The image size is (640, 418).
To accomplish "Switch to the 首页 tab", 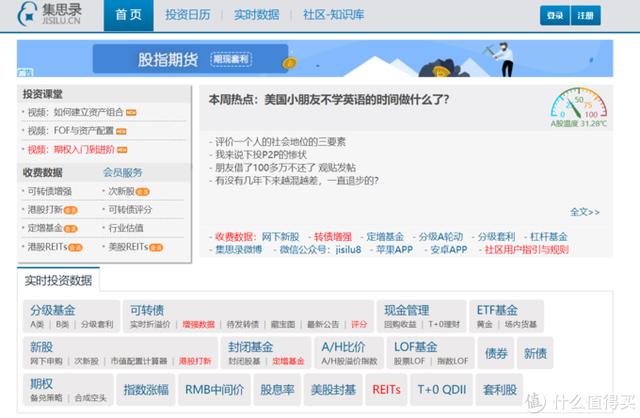I will tap(129, 15).
